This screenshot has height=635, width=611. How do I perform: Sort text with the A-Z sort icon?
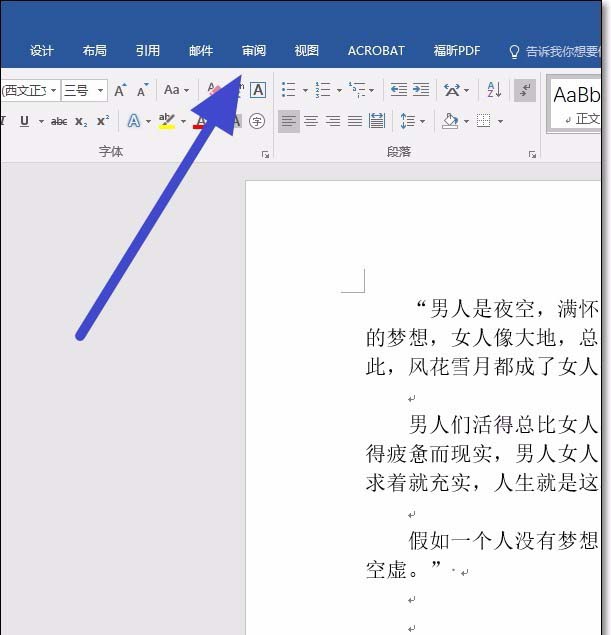coord(494,90)
